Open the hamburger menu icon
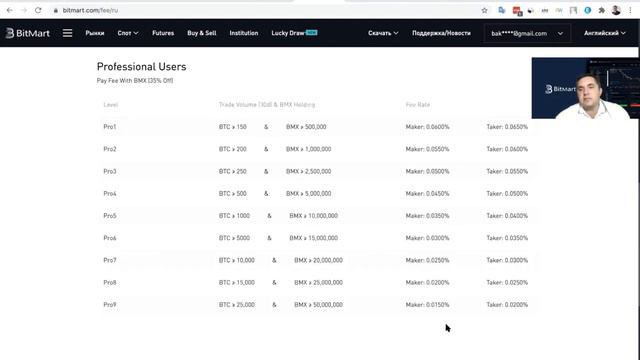Screen dimensions: 640x360 [x=67, y=33]
